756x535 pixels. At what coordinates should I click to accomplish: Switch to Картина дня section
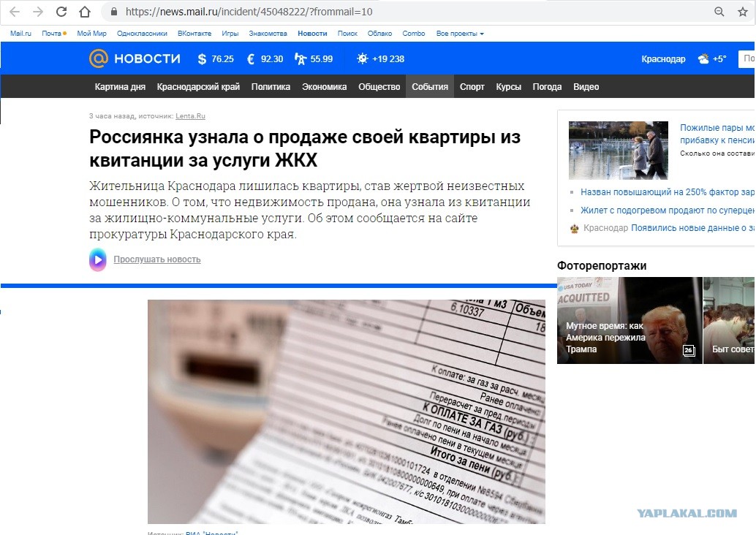[x=120, y=87]
